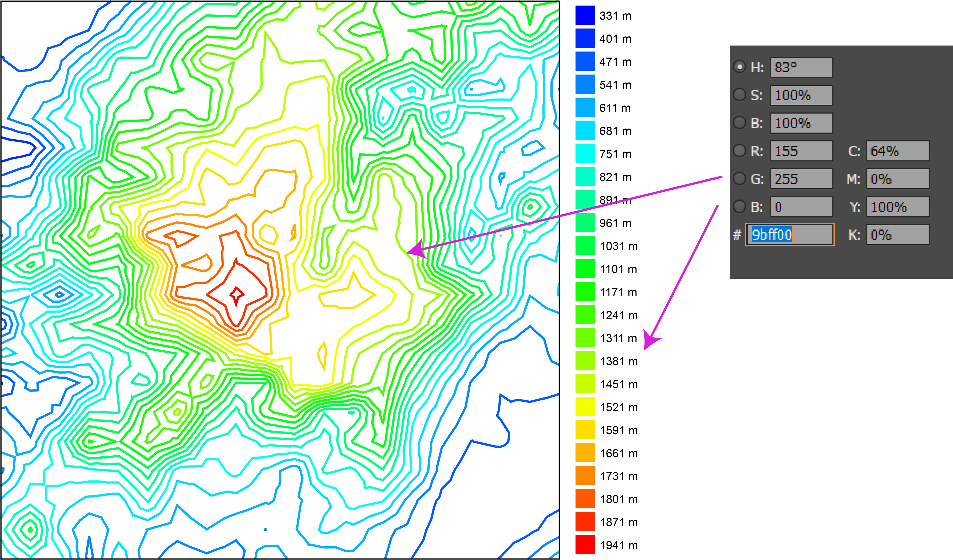
Task: Click the 1521 m yellow legend swatch
Action: [585, 407]
